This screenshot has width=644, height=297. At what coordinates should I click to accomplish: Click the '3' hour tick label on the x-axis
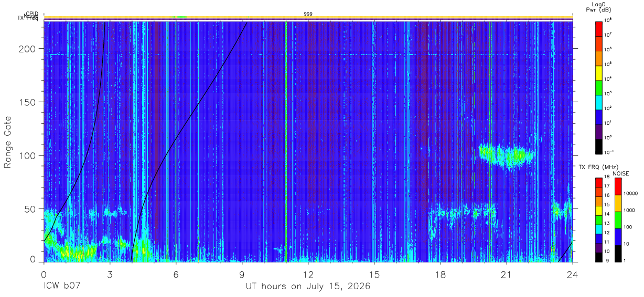[x=110, y=274]
